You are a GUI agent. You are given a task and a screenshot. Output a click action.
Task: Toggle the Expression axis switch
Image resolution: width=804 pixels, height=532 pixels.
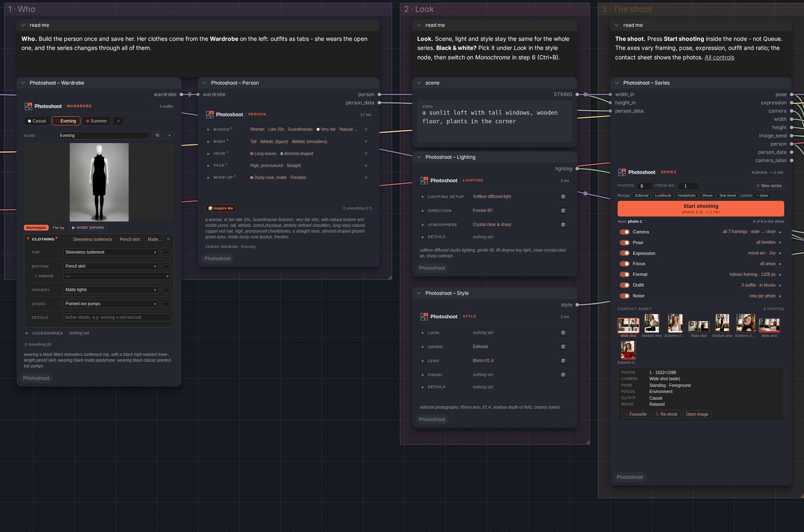point(624,253)
